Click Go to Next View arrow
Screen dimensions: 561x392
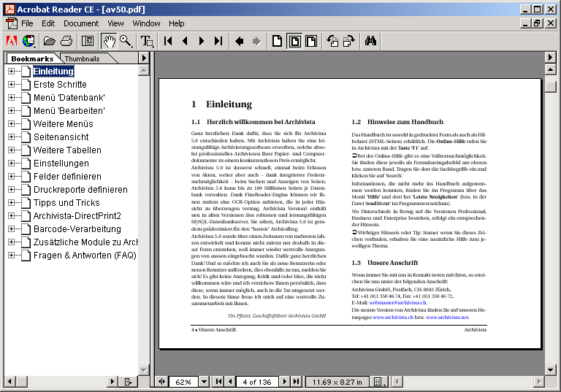256,41
